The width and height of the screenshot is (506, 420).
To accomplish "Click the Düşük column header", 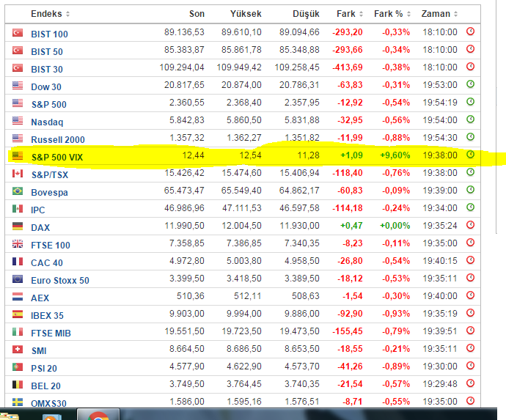I will (x=306, y=14).
